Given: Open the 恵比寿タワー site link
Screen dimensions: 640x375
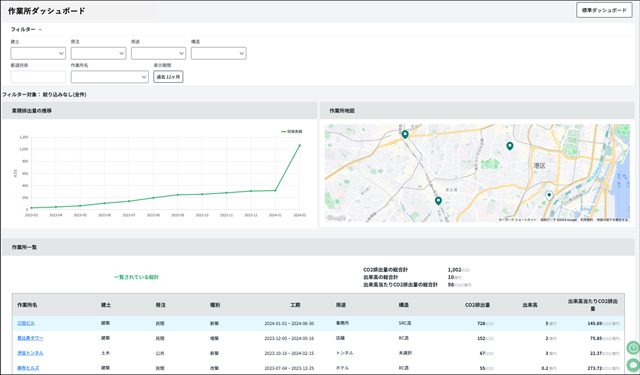Looking at the screenshot, I should 30,338.
